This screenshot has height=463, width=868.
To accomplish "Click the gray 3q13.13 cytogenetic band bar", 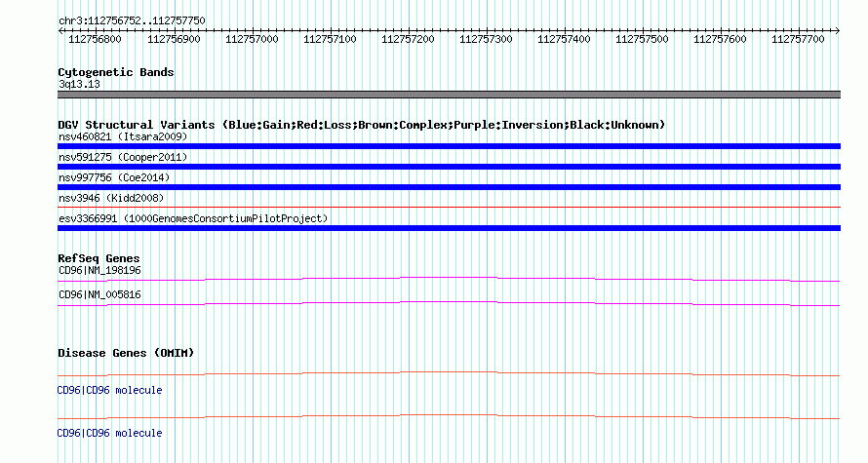I will coord(449,95).
